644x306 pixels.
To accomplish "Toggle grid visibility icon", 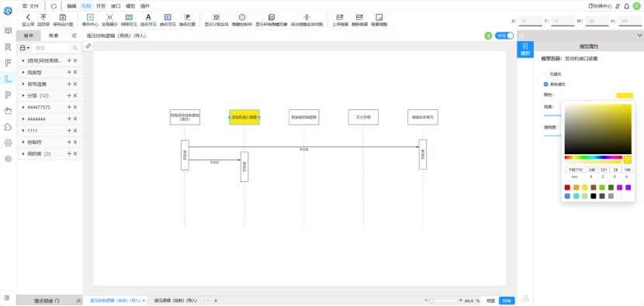I will (x=129, y=17).
